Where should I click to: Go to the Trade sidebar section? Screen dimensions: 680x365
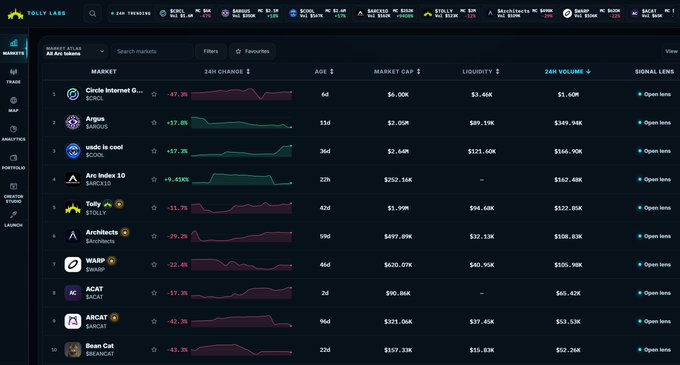tap(13, 76)
